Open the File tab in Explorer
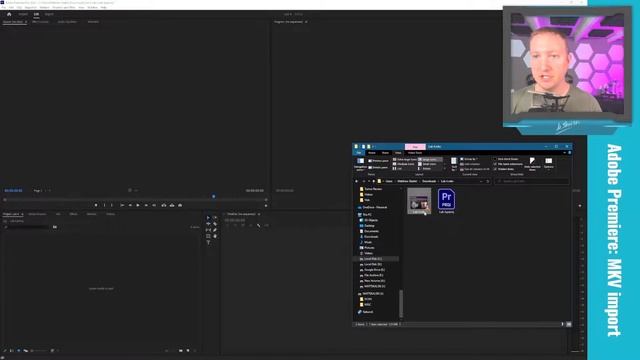The width and height of the screenshot is (640, 360). tap(359, 153)
